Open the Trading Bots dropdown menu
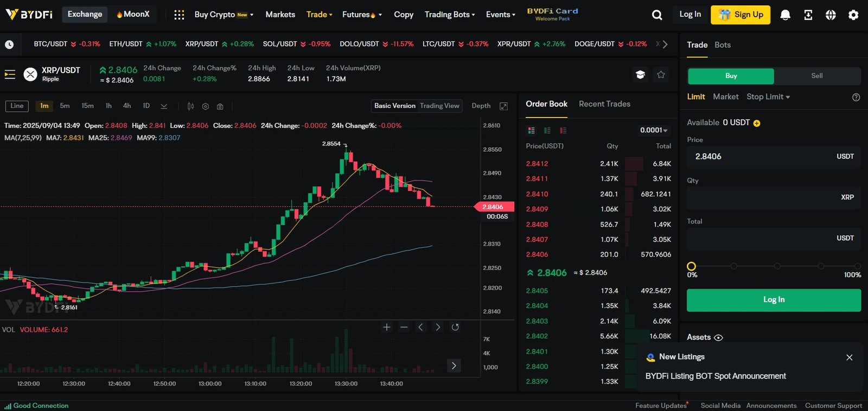 (450, 15)
